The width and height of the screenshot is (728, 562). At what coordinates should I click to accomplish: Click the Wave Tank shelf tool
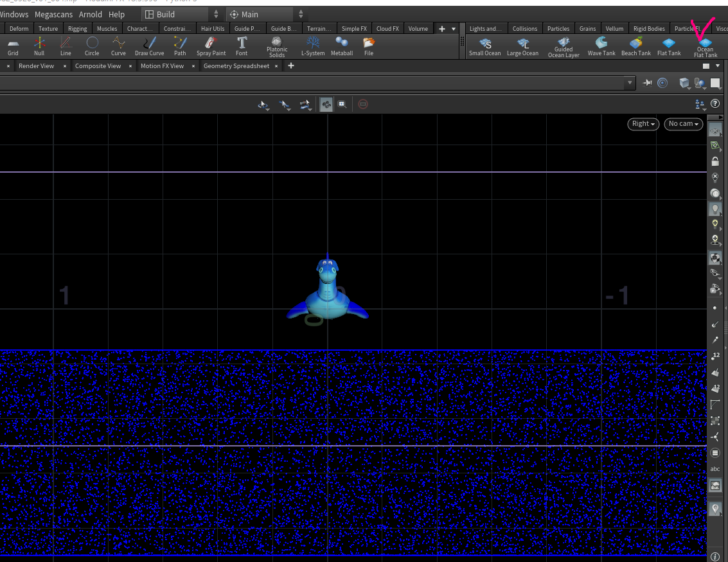tap(601, 47)
